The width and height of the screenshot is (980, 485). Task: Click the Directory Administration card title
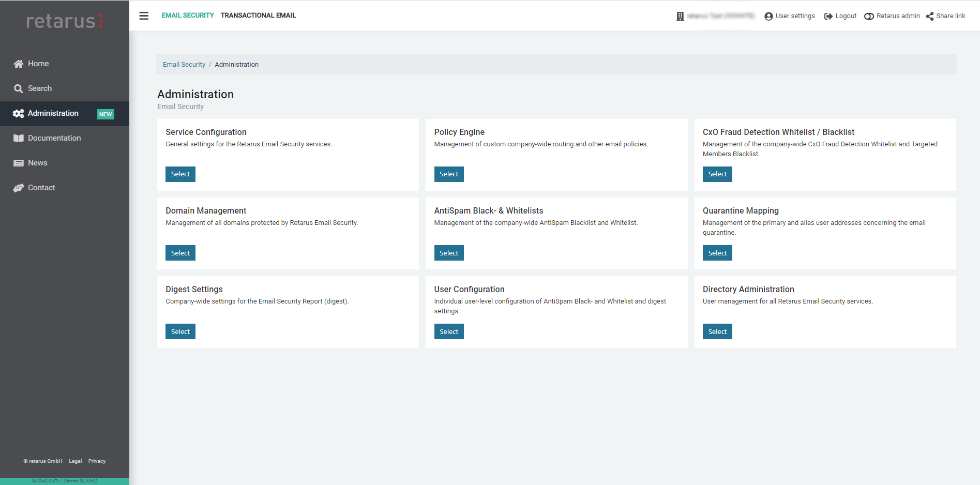(x=748, y=290)
